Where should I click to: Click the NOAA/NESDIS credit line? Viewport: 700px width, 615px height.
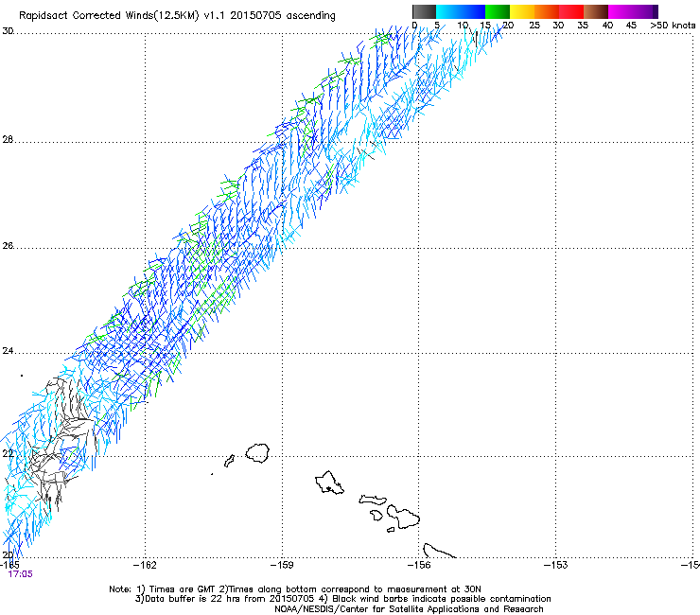(409, 609)
